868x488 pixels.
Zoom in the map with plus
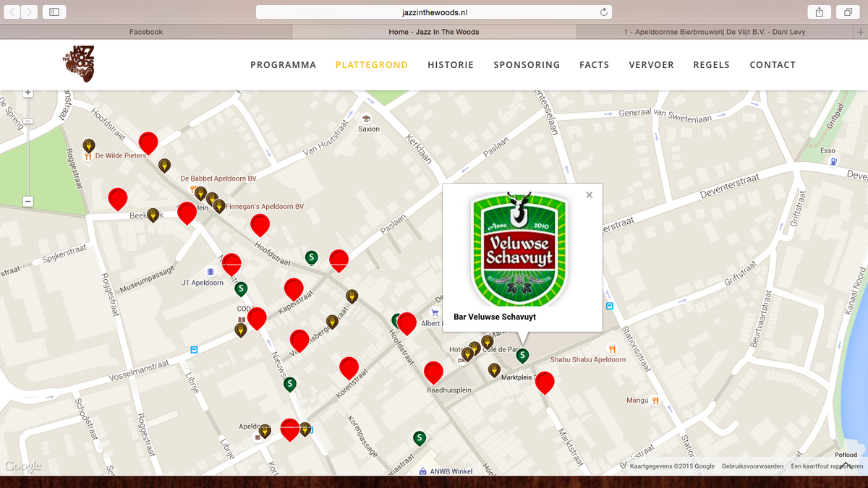click(28, 93)
